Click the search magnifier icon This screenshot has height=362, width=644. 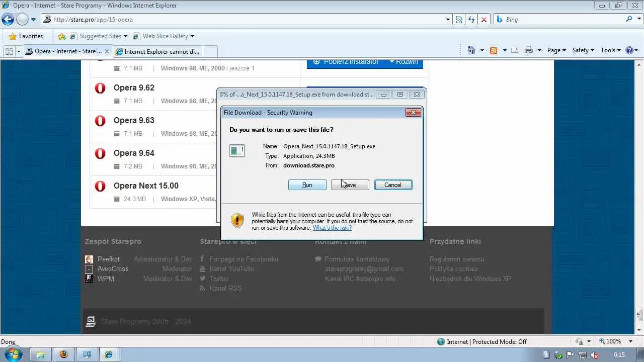pos(629,19)
